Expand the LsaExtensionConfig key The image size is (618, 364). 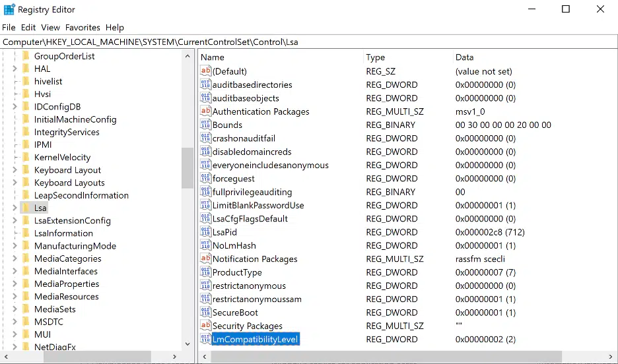(x=15, y=220)
